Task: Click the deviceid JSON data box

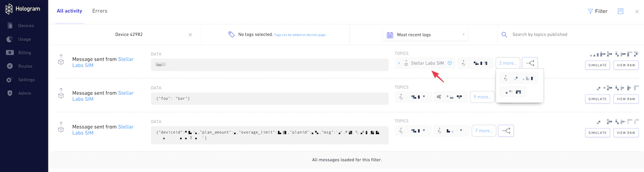Action: (x=270, y=135)
